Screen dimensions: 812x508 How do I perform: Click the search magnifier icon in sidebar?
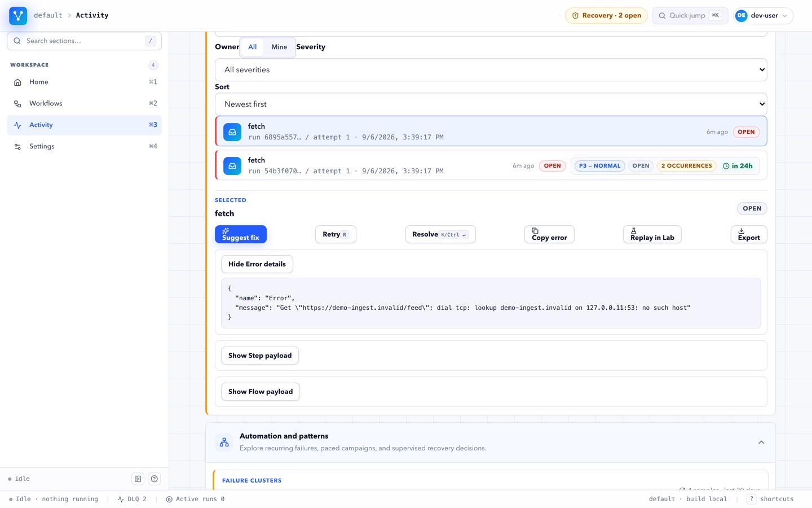click(x=17, y=41)
